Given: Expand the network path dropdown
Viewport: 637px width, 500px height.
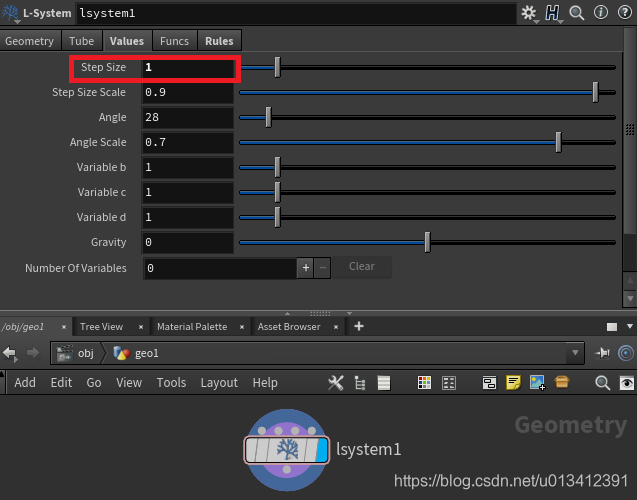Looking at the screenshot, I should tap(575, 353).
